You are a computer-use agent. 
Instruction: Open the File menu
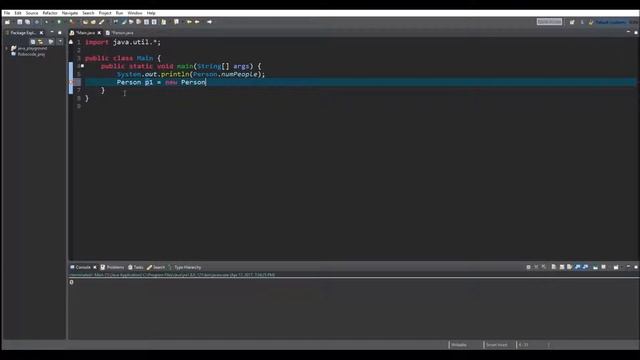click(x=7, y=13)
